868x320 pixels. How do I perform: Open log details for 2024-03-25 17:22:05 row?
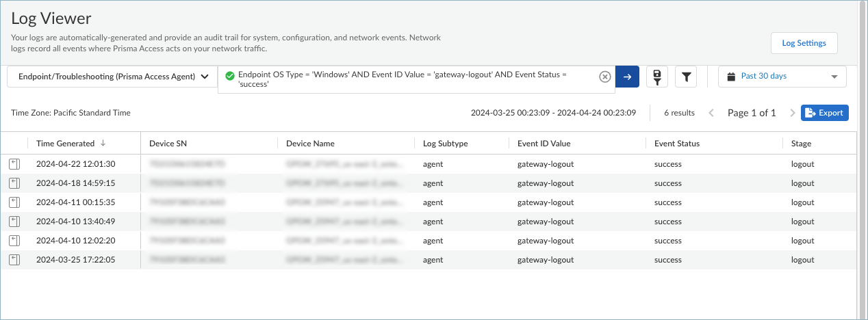point(14,260)
